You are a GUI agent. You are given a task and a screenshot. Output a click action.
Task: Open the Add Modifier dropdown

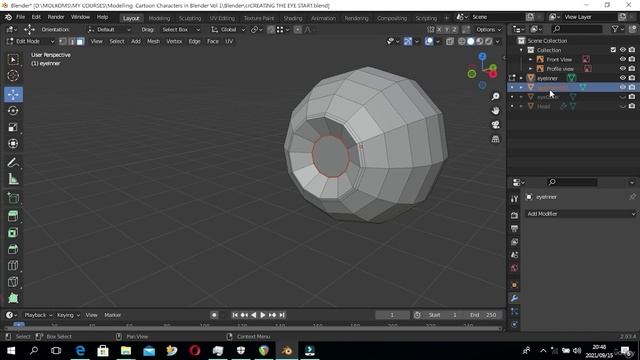tap(580, 213)
